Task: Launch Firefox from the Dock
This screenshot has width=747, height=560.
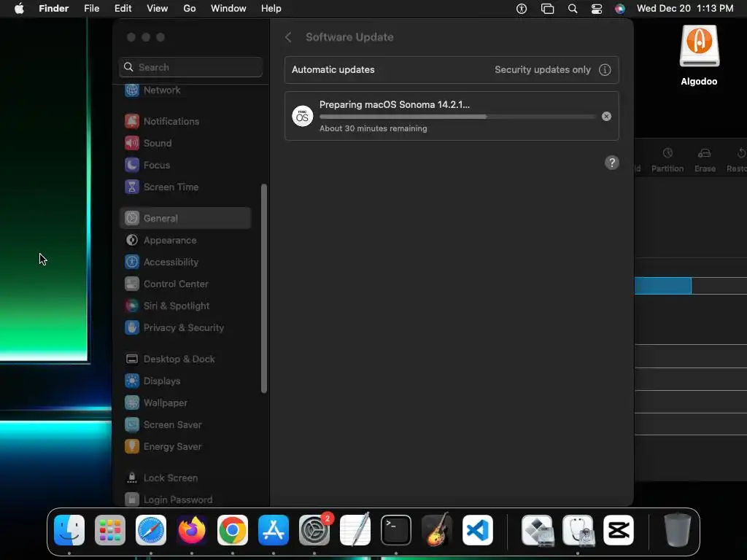Action: point(192,530)
